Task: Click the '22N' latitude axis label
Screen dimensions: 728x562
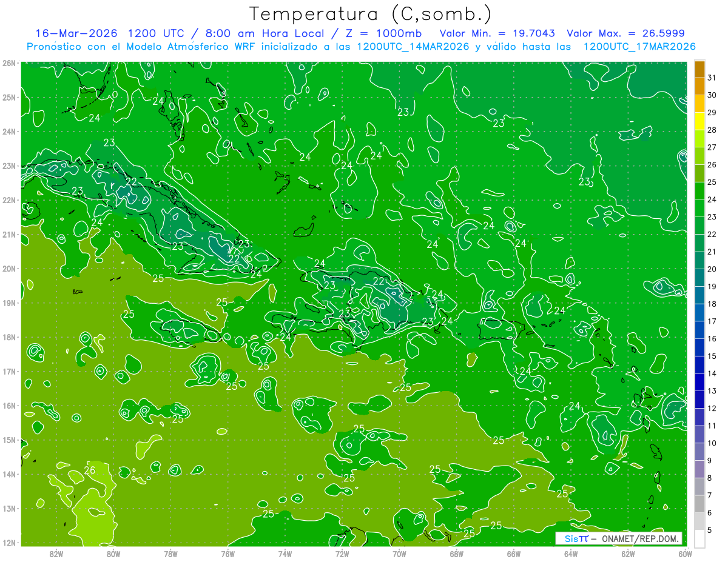Action: point(9,200)
